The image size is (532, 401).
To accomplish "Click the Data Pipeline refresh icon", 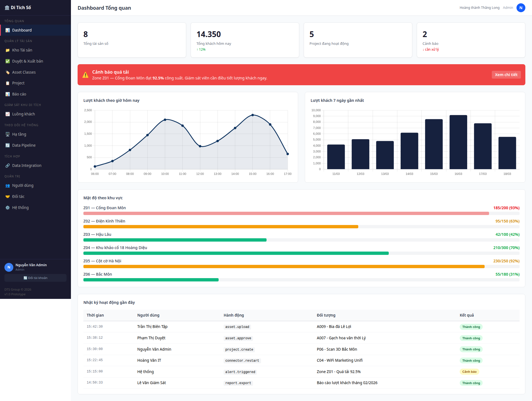I will [x=7, y=145].
